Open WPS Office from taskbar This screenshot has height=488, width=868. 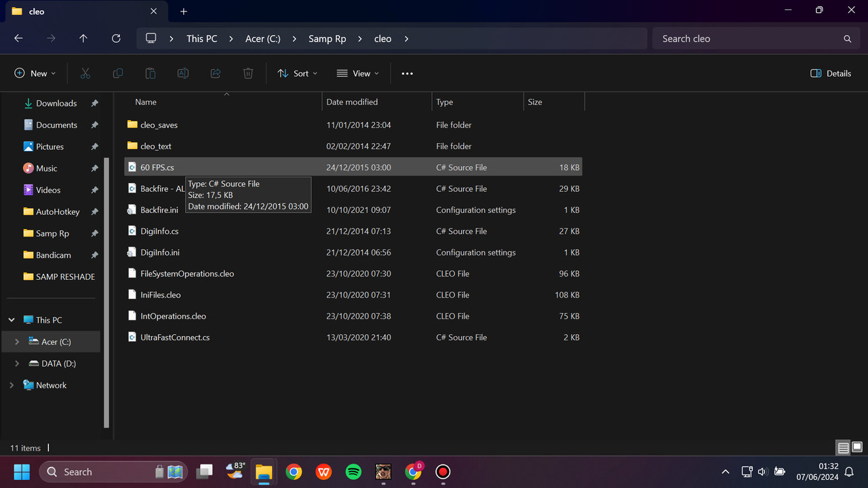pyautogui.click(x=323, y=472)
